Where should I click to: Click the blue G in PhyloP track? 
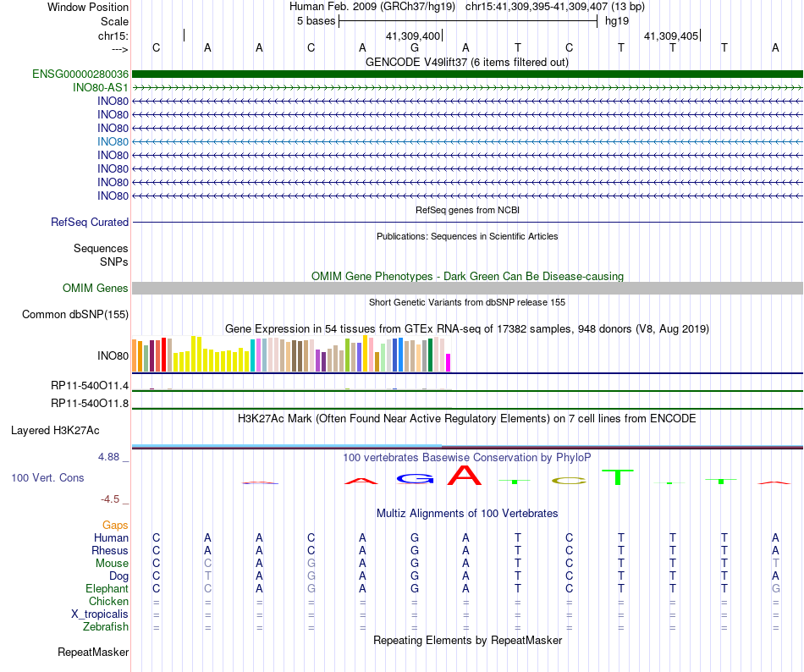[416, 479]
